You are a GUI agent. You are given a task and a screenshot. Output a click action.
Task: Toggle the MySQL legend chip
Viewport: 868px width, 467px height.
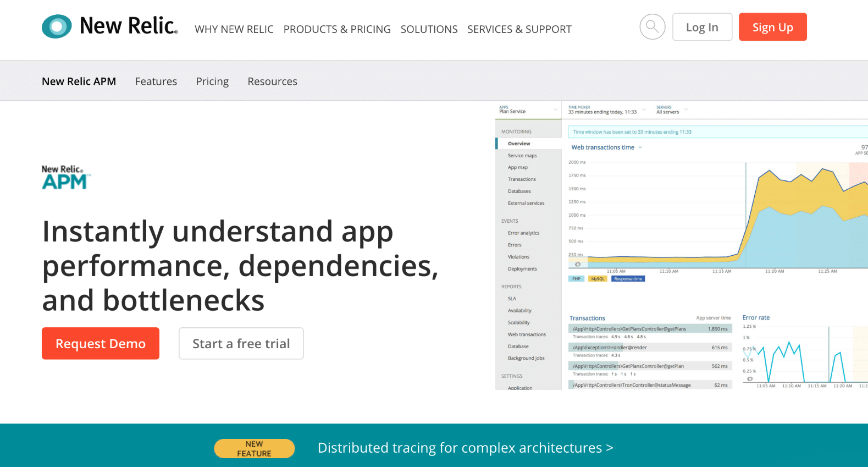598,279
